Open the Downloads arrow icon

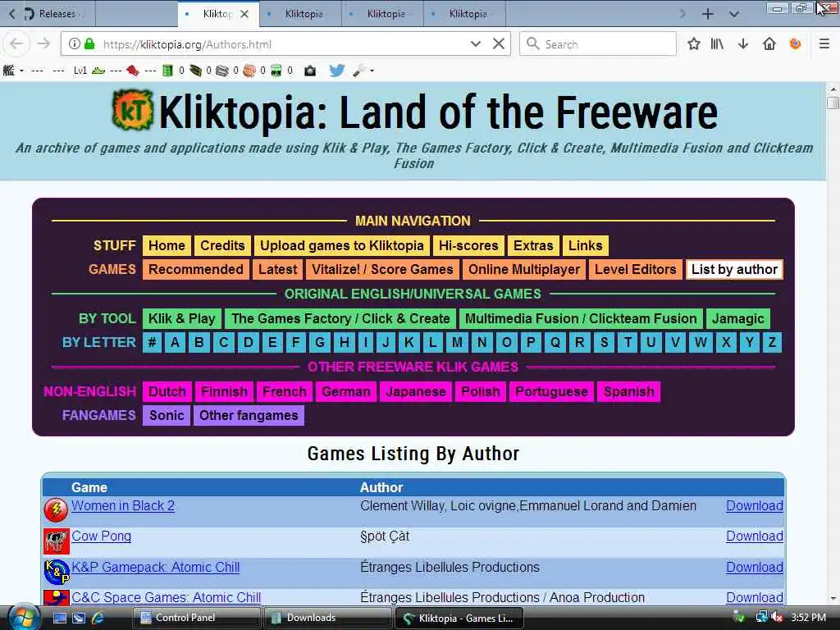click(x=743, y=44)
